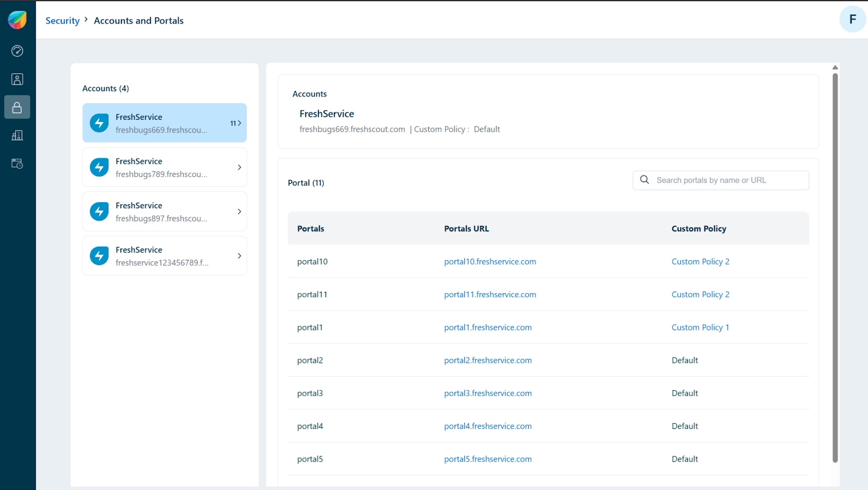Screen dimensions: 868x490
Task: Expand the freshbugs669 account chevron
Action: coord(239,123)
